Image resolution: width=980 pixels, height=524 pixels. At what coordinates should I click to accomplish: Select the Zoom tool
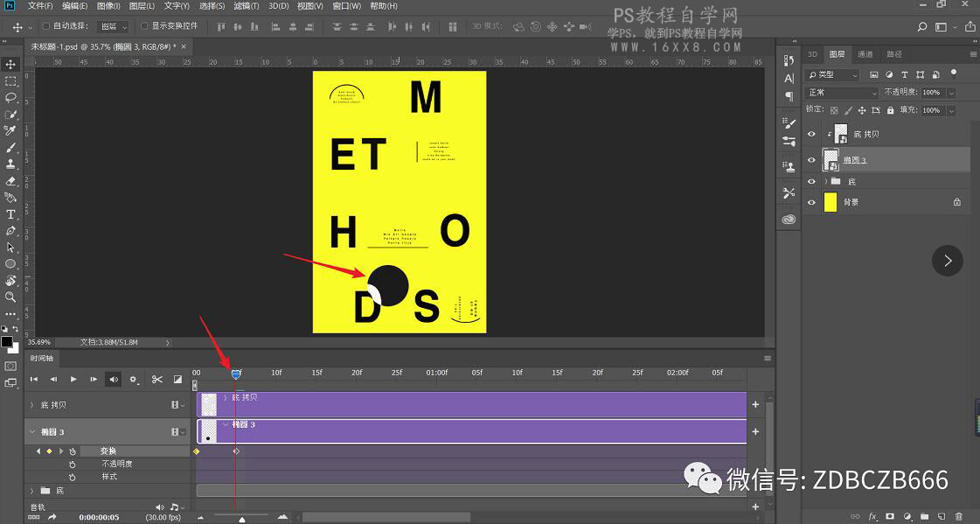click(10, 296)
